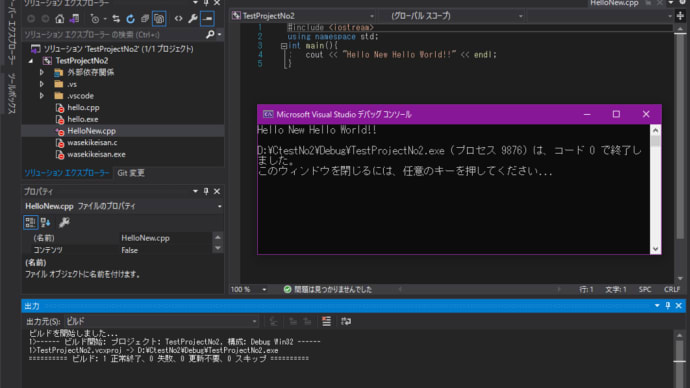Open search options dropdown beside the magnifier

click(219, 35)
